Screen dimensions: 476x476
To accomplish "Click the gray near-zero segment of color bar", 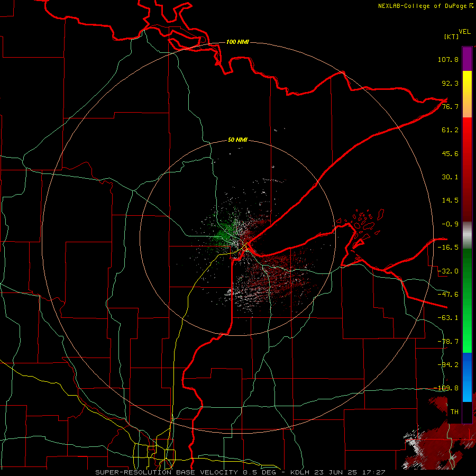I will tap(467, 235).
